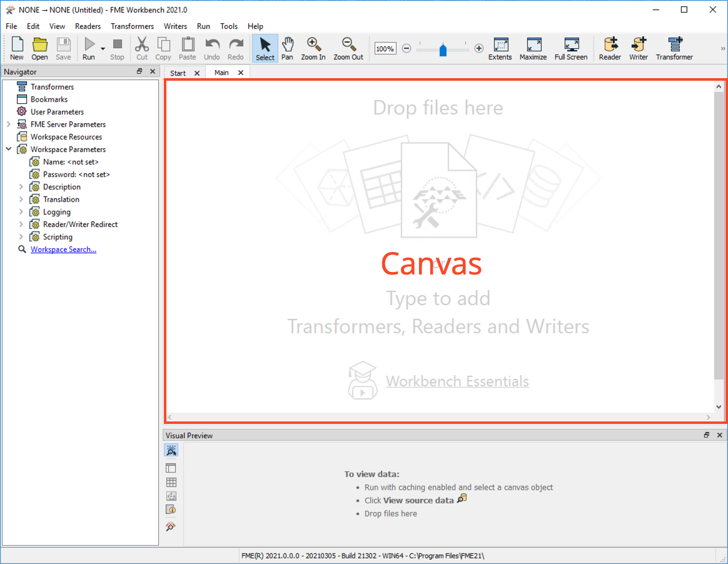Screen dimensions: 728x564
Task: Select the Name: <not set> parameter
Action: coord(71,162)
